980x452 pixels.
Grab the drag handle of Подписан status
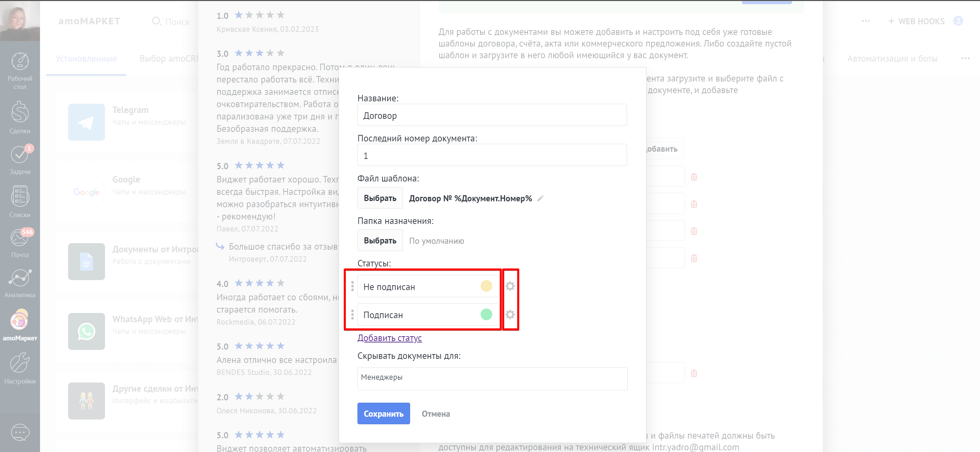(352, 315)
